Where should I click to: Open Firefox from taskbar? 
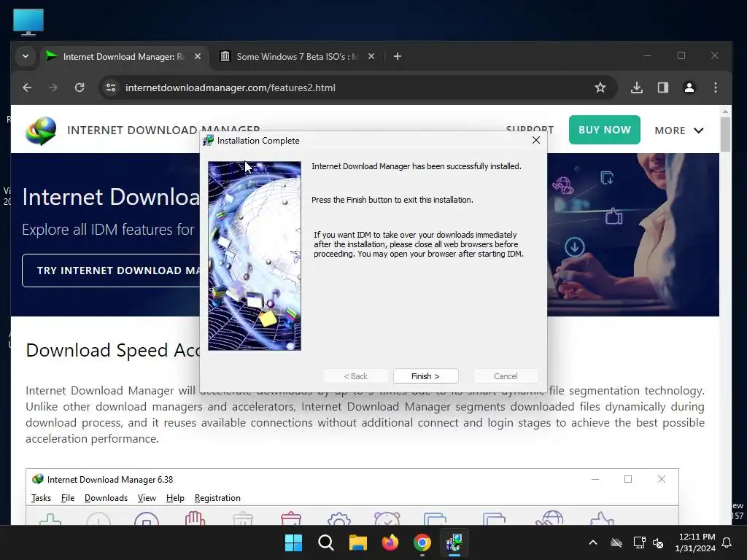coord(390,542)
